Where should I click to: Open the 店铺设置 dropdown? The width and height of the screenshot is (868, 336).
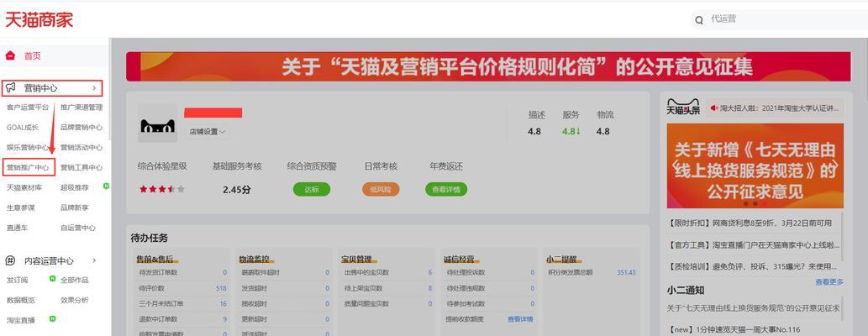tap(207, 132)
